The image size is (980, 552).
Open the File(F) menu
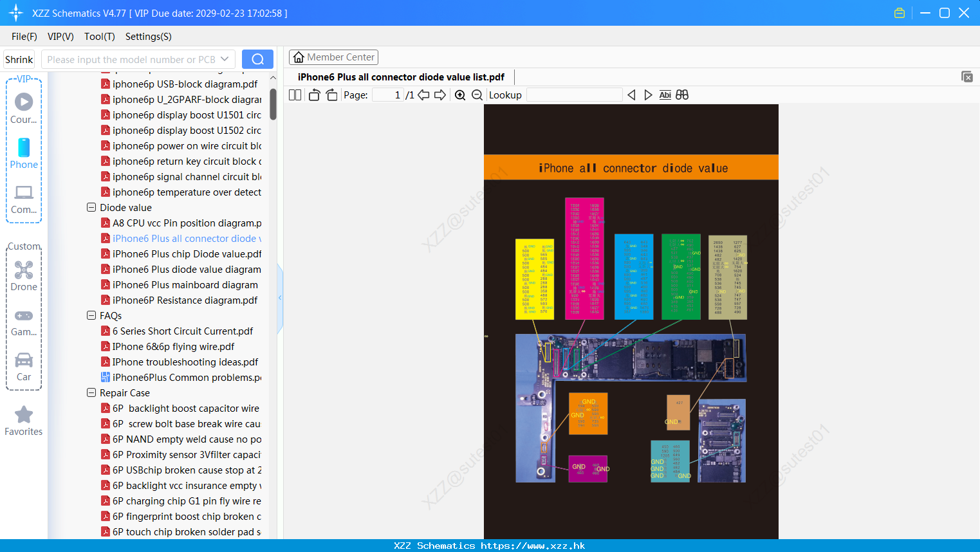pyautogui.click(x=24, y=37)
